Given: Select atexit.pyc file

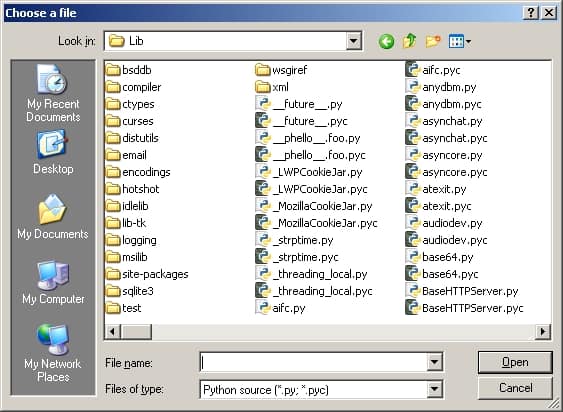Looking at the screenshot, I should (438, 206).
